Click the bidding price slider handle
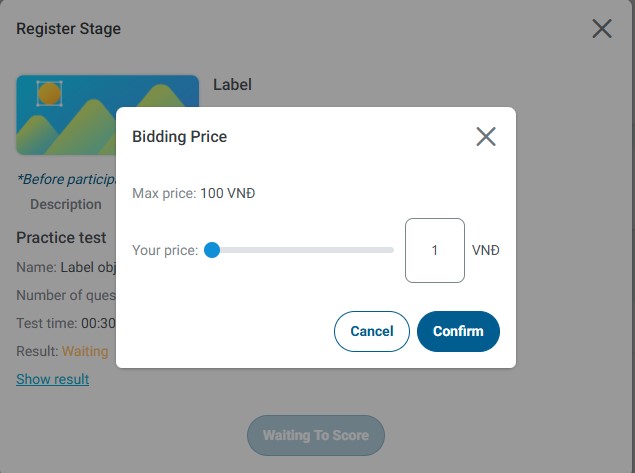635x473 pixels. click(x=212, y=250)
